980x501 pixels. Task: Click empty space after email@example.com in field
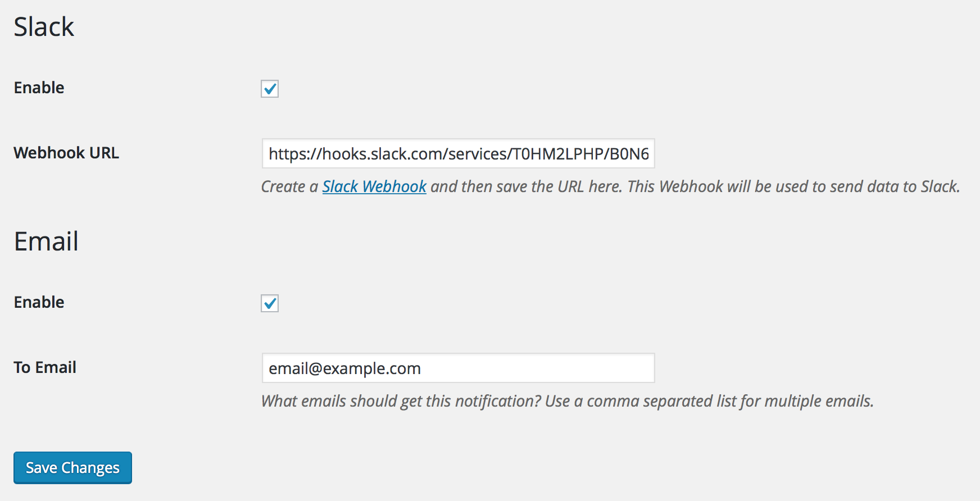click(537, 368)
